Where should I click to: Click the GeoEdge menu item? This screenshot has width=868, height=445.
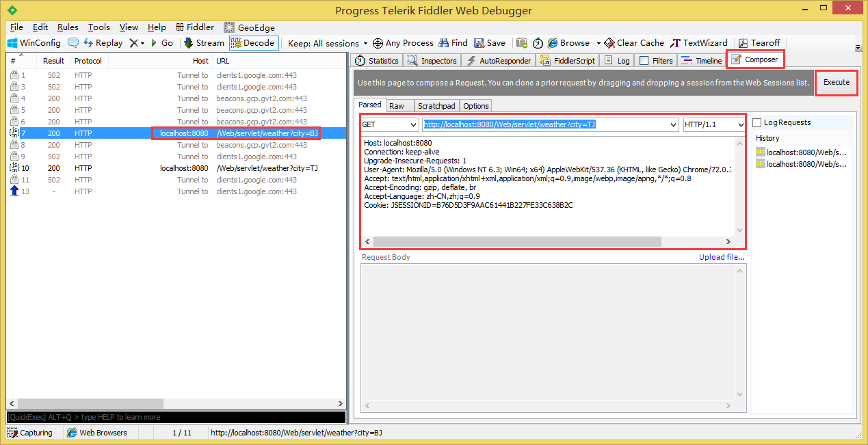coord(250,27)
